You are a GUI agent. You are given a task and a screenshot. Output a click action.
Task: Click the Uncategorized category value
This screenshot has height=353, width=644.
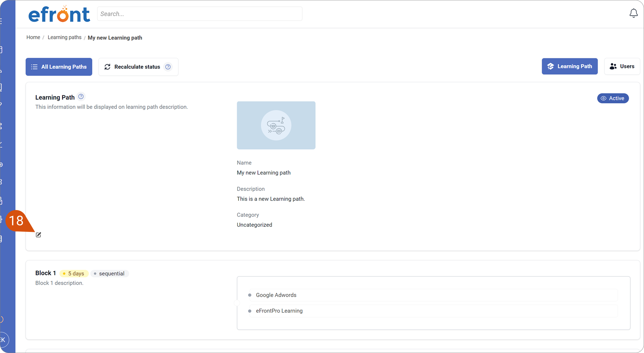[254, 225]
